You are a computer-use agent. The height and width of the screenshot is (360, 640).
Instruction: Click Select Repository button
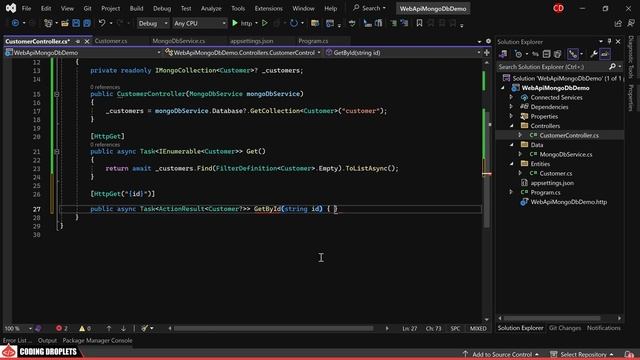click(x=582, y=354)
